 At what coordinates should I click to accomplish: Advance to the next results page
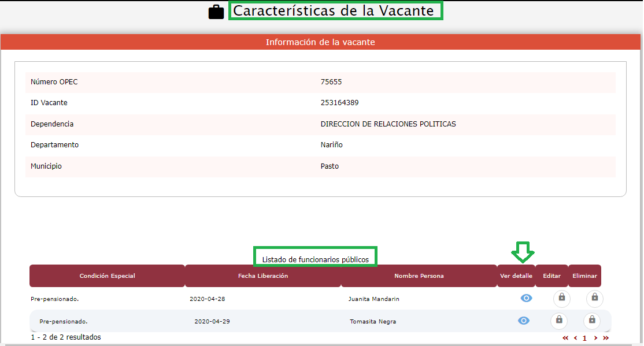[595, 338]
